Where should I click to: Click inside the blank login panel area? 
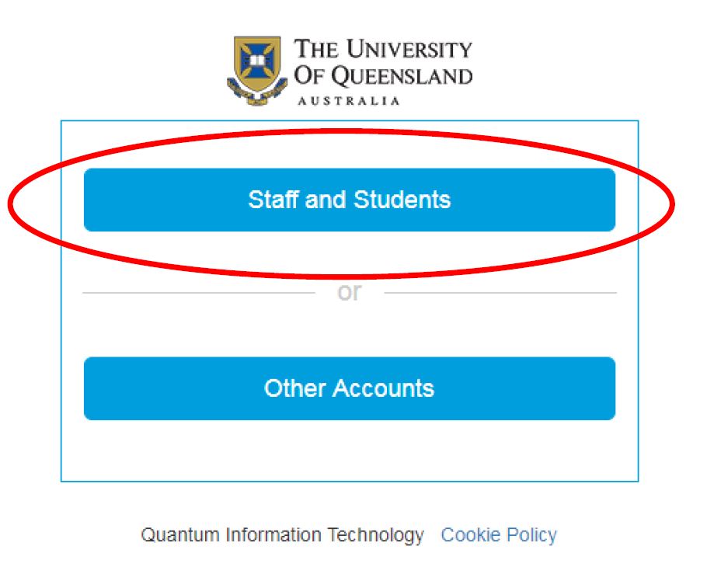[349, 451]
